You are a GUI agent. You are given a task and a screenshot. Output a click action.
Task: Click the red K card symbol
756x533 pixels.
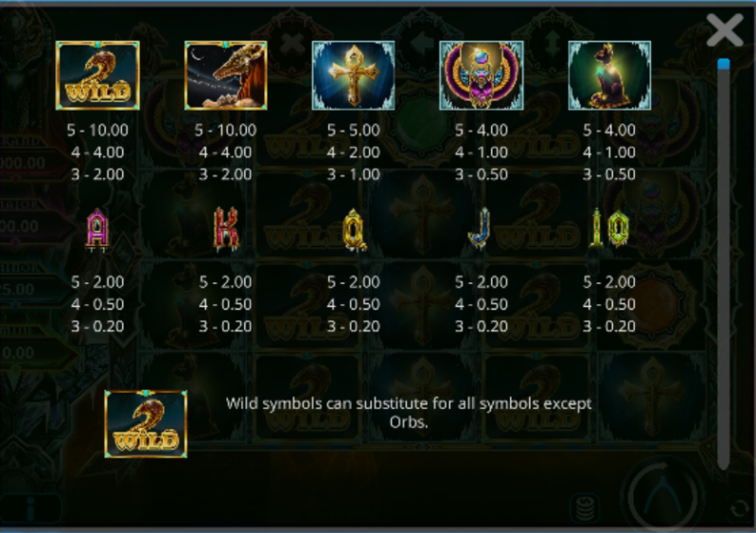click(x=226, y=228)
